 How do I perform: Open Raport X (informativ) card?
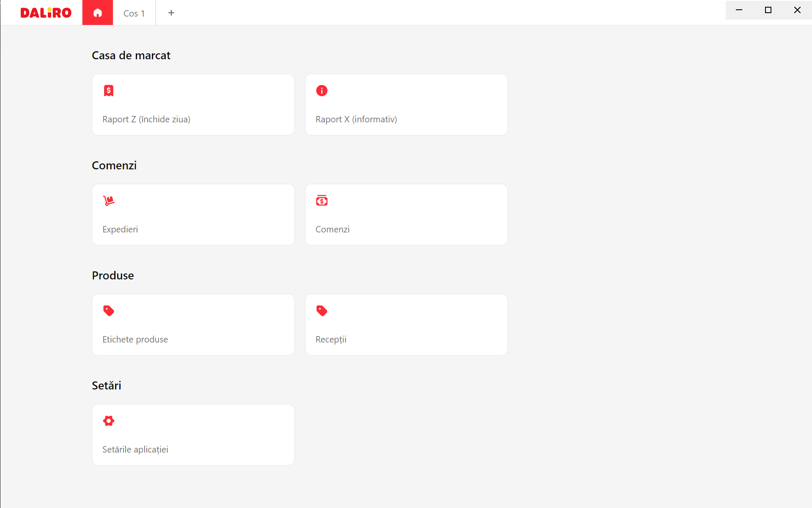point(406,105)
